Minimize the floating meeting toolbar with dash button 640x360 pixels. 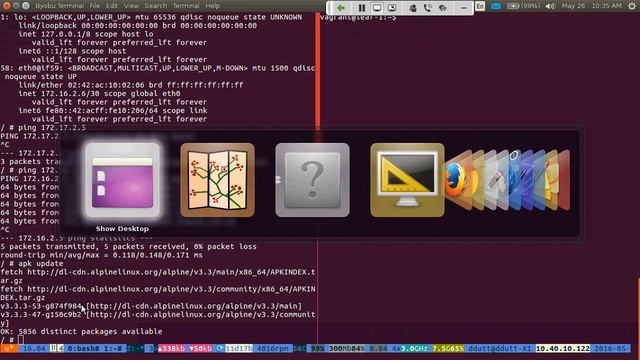(x=464, y=8)
